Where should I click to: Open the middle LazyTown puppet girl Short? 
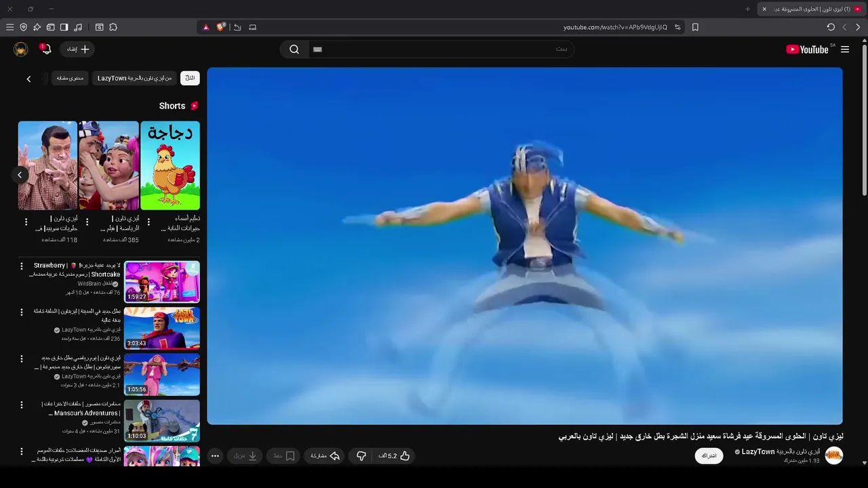pos(108,165)
